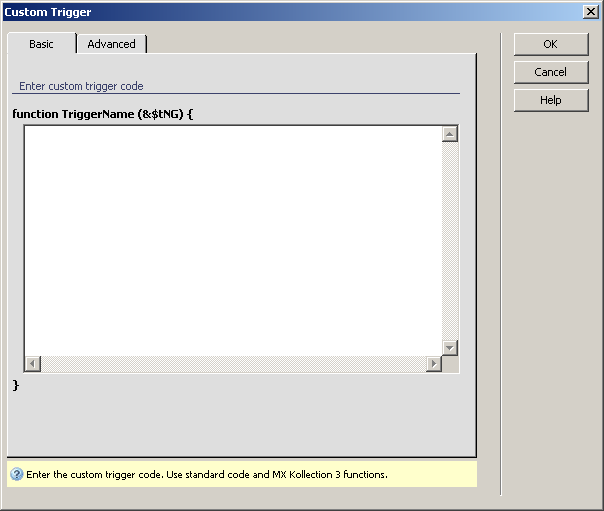Image resolution: width=604 pixels, height=511 pixels.
Task: Click the horizontal scrollbar track of code box
Action: 230,364
